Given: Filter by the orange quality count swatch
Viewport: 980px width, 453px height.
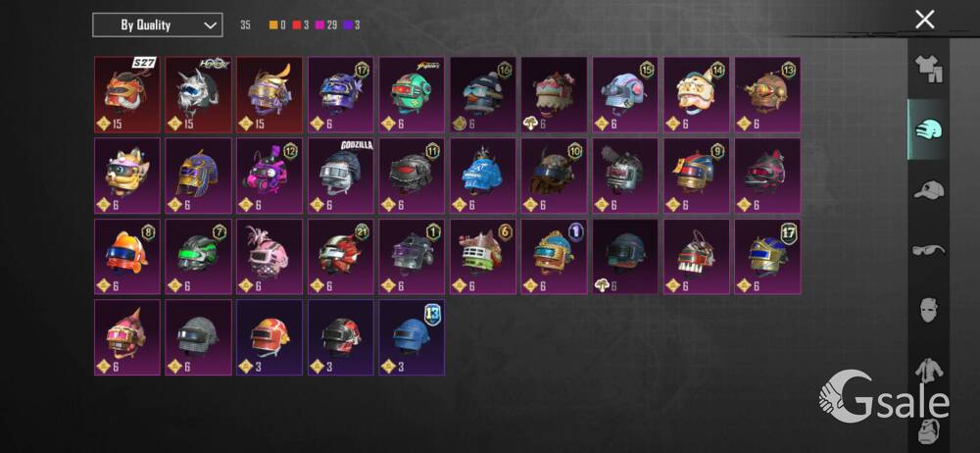Looking at the screenshot, I should click(x=277, y=25).
